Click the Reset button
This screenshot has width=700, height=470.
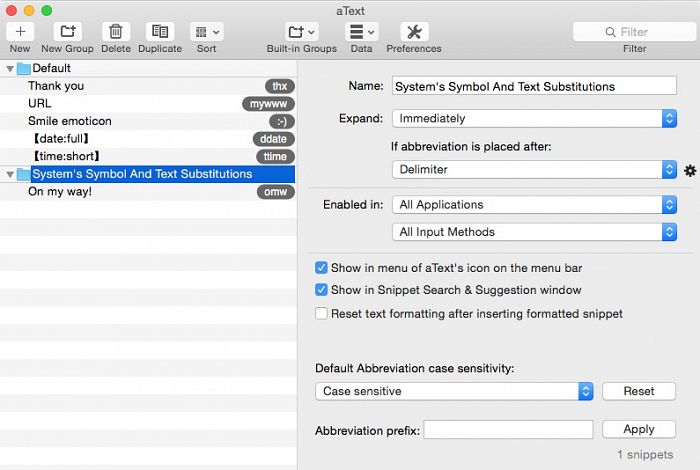tap(638, 391)
